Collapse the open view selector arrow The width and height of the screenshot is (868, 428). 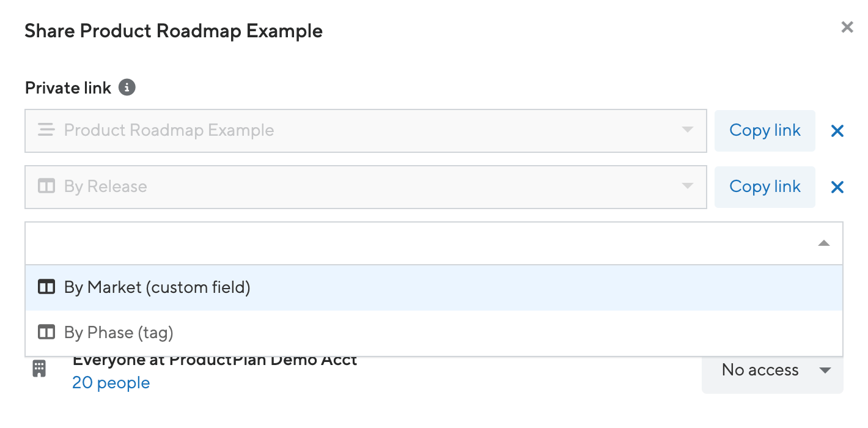pyautogui.click(x=823, y=243)
